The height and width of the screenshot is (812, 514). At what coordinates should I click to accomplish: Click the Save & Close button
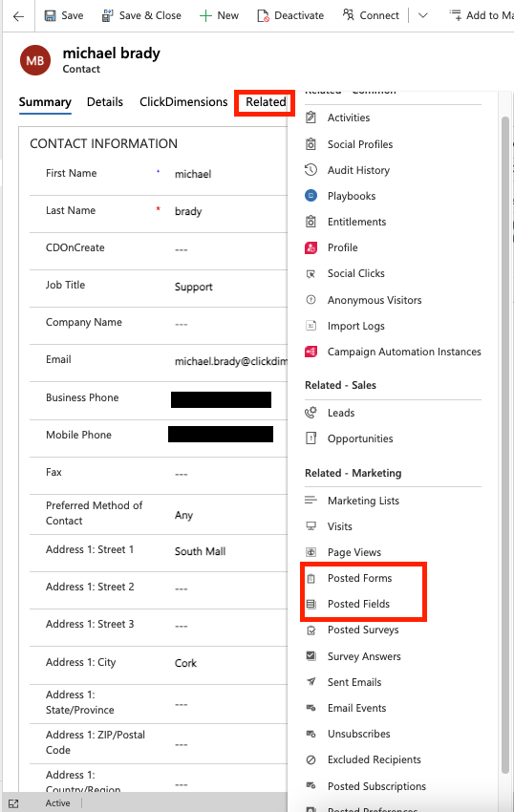(x=141, y=16)
